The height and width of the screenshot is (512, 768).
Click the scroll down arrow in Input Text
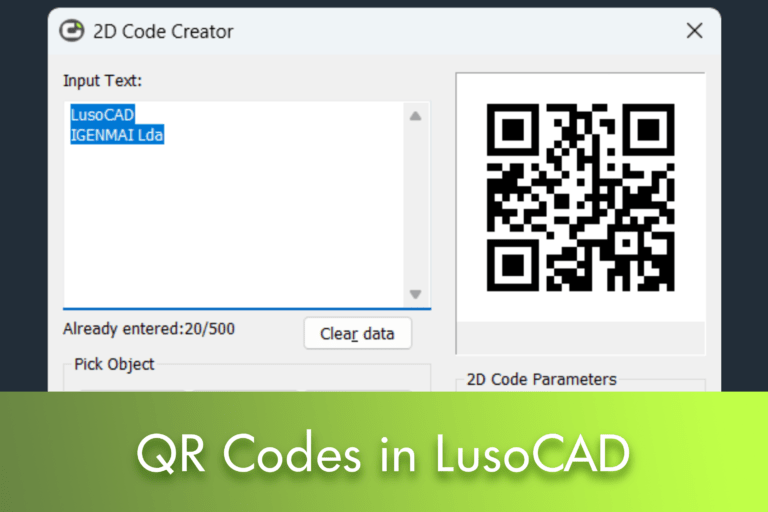click(415, 294)
